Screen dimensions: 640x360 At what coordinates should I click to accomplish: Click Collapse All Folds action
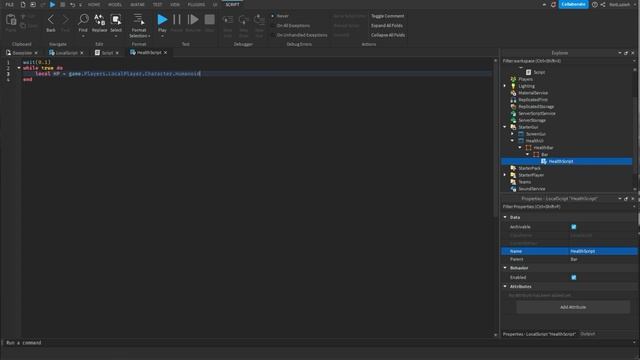coord(388,35)
